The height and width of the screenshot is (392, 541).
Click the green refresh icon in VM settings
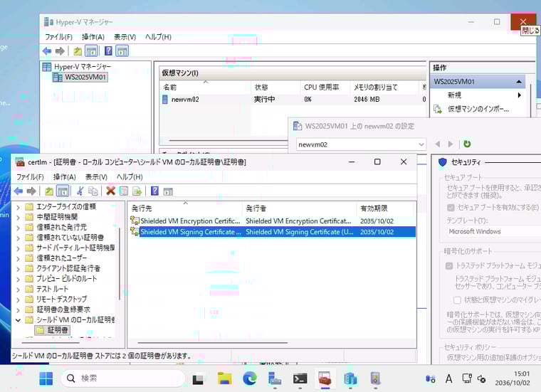tap(467, 144)
